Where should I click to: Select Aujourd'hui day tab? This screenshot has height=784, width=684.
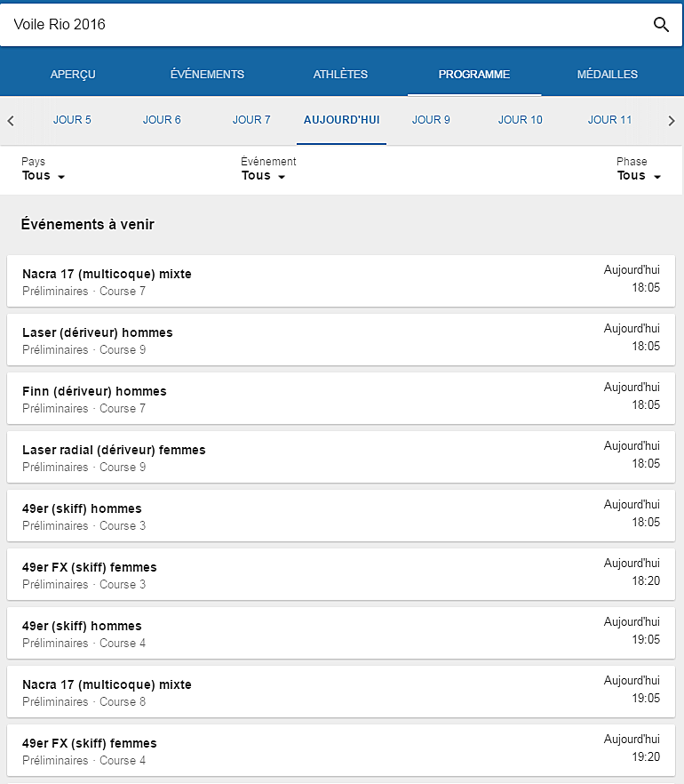point(342,120)
